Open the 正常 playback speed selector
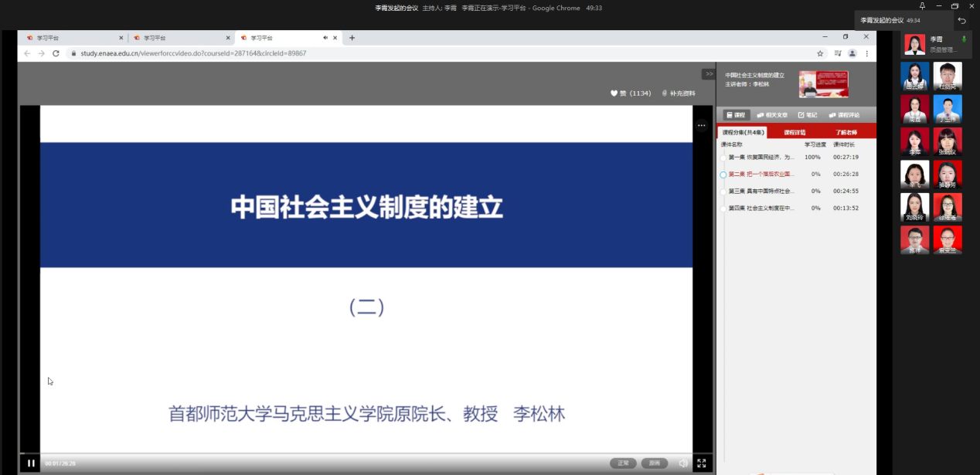Screen dimensions: 980x475 tap(623, 463)
